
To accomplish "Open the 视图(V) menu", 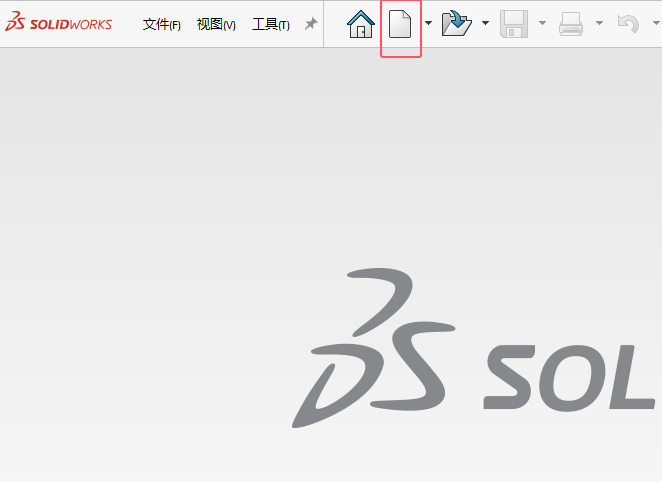I will coord(216,24).
